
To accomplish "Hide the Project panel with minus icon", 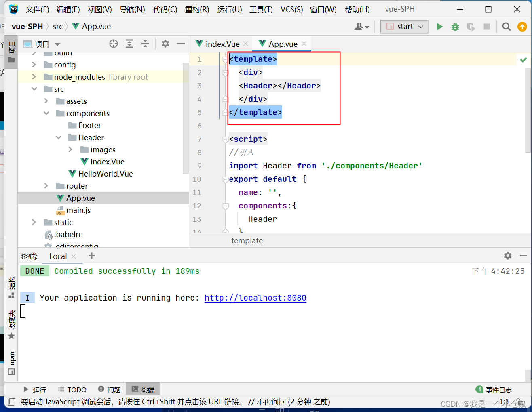I will [x=181, y=44].
